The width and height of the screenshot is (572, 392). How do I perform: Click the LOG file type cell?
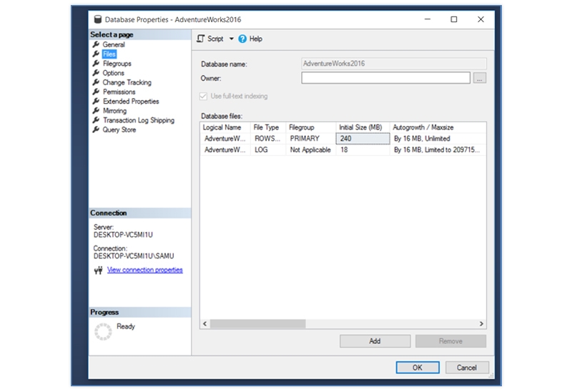coord(268,150)
